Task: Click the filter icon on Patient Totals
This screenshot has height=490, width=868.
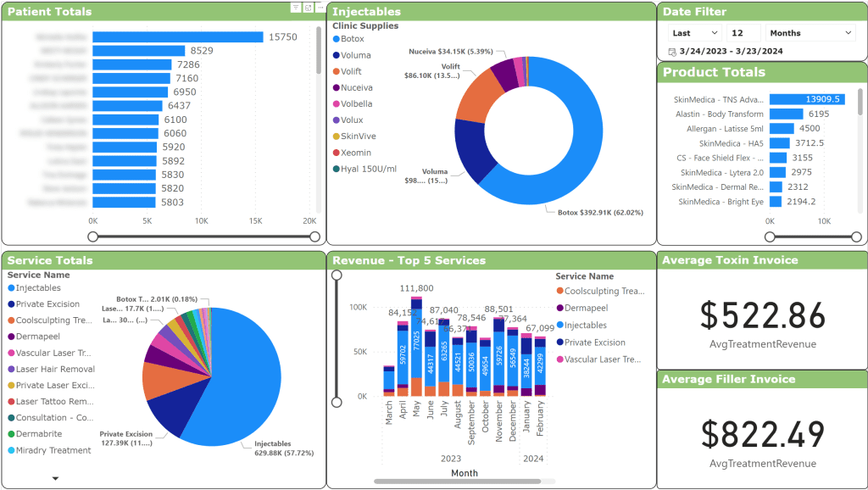Action: 296,8
